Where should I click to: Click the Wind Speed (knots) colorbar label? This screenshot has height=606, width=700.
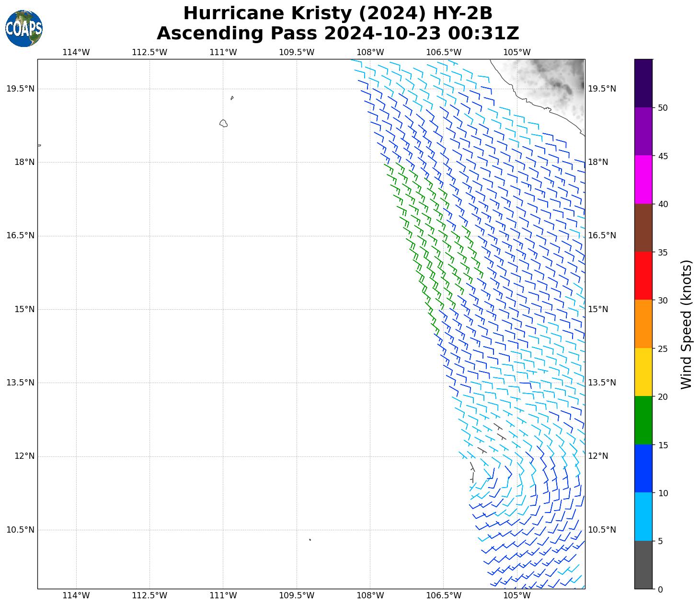(x=686, y=325)
